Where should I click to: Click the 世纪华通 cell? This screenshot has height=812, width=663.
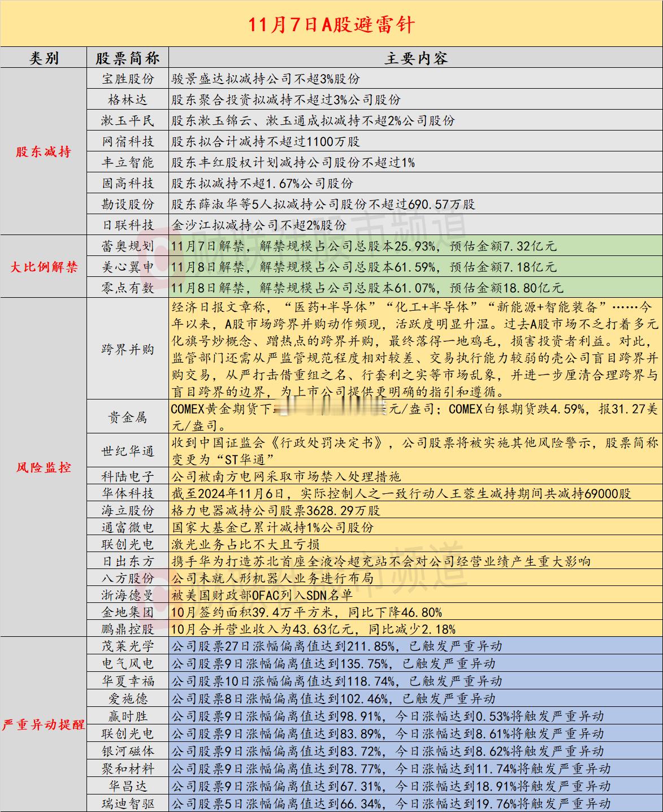[128, 450]
